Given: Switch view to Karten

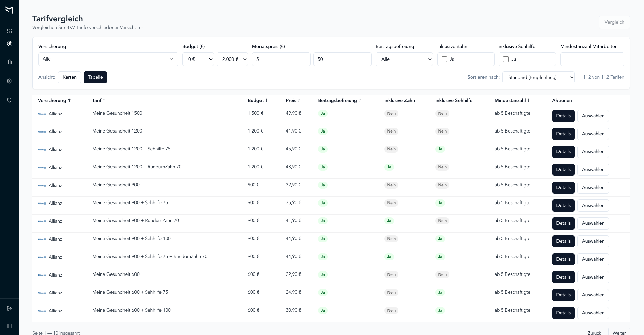Looking at the screenshot, I should [70, 77].
